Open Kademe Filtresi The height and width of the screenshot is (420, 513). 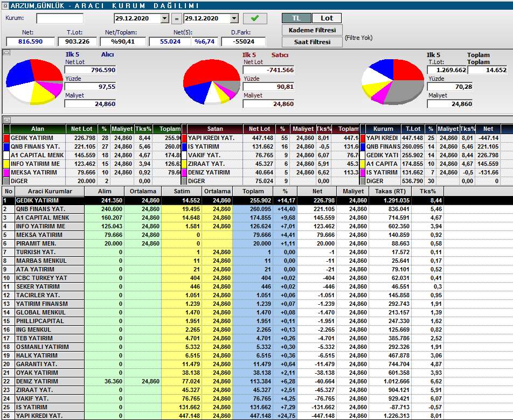point(312,30)
